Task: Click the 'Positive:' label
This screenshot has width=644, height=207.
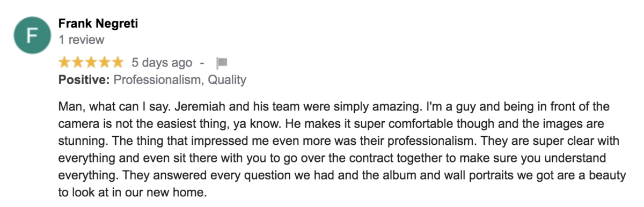Action: coord(84,80)
